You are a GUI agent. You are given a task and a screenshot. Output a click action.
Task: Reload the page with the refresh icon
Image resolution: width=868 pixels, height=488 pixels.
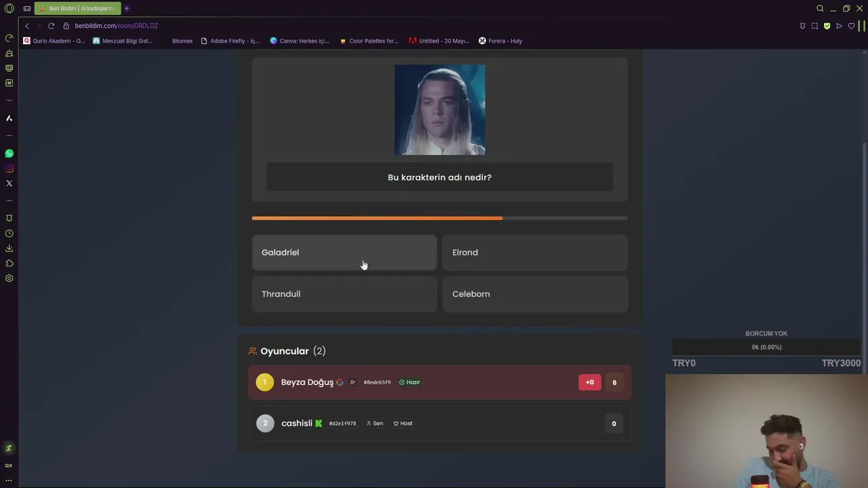pyautogui.click(x=51, y=26)
